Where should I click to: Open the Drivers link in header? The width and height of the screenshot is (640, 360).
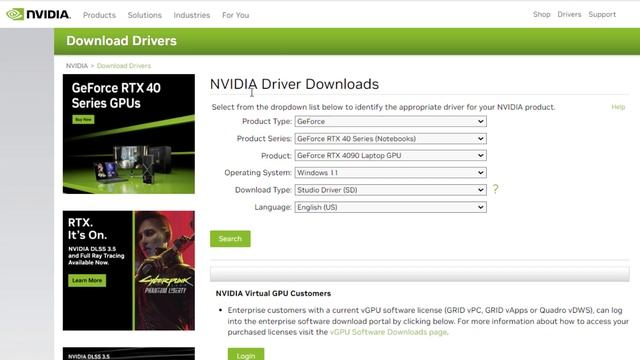click(569, 14)
